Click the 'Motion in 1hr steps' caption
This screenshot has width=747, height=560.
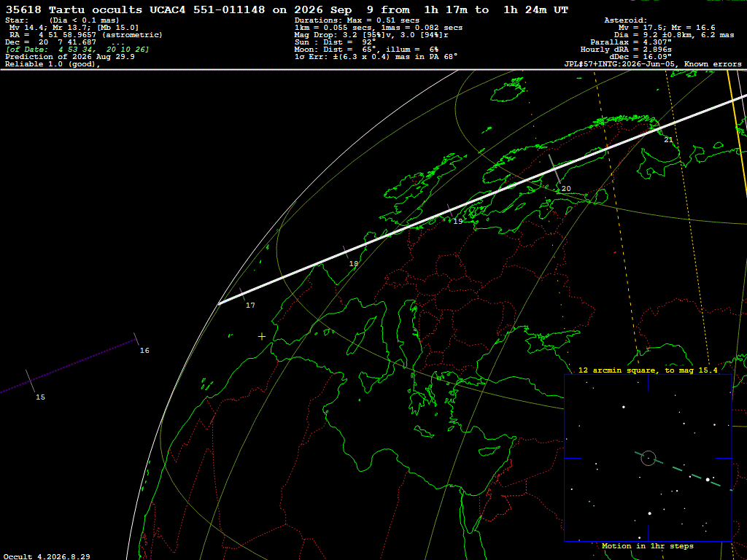click(x=648, y=546)
